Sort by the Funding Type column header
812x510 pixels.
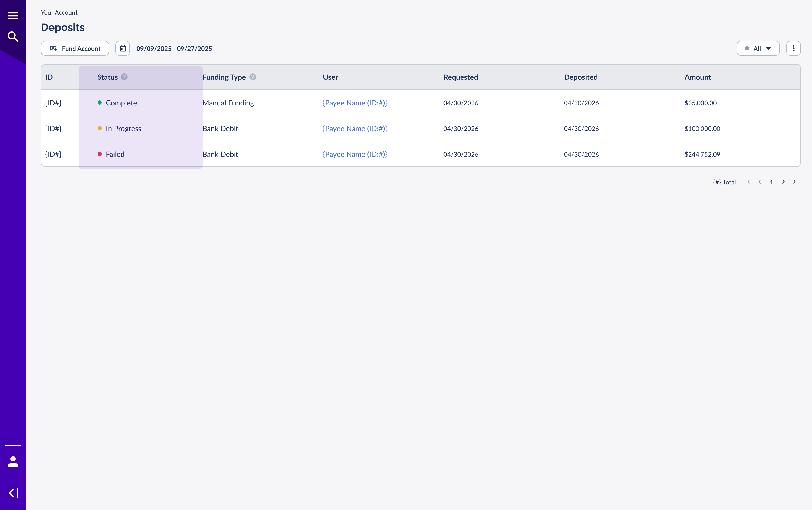click(x=224, y=77)
